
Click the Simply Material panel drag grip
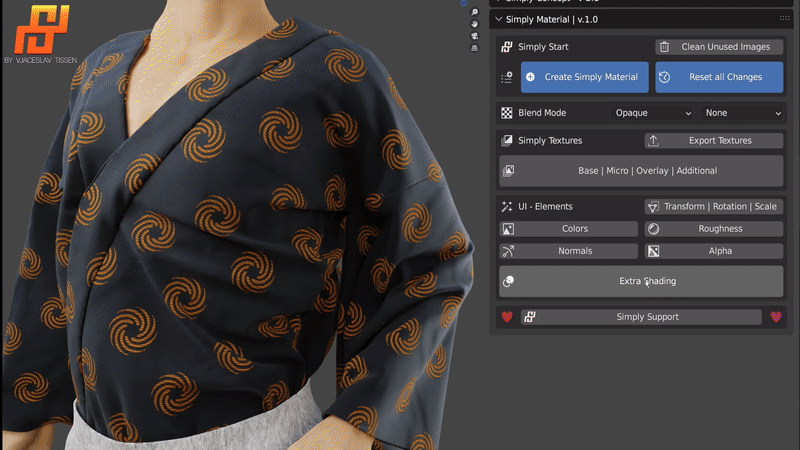(x=784, y=19)
